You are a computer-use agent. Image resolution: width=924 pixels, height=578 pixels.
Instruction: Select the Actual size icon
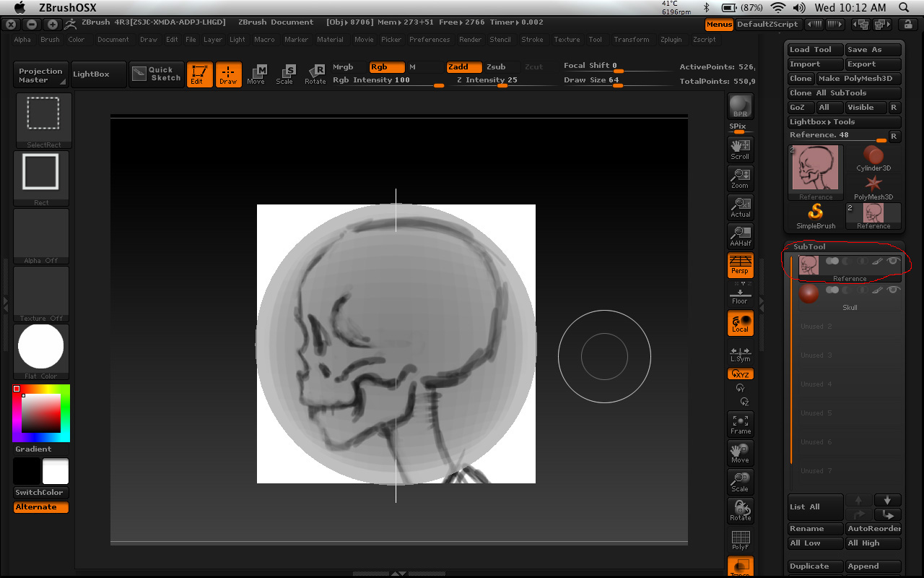tap(740, 207)
